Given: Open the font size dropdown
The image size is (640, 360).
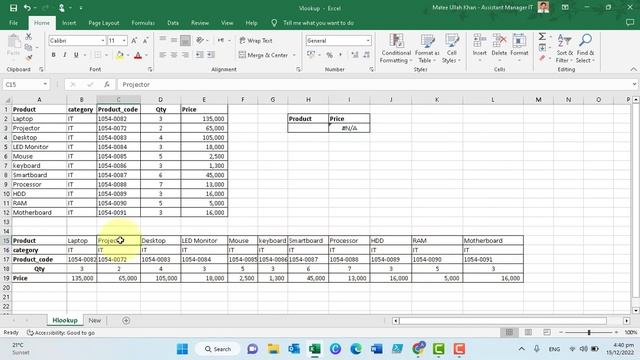Looking at the screenshot, I should click(124, 40).
